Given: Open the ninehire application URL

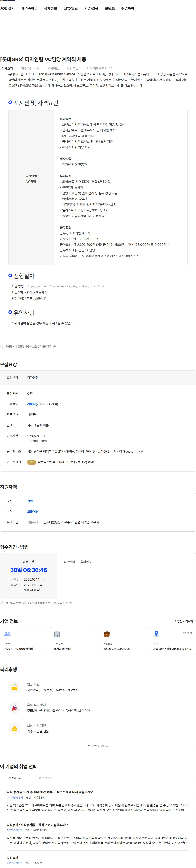Looking at the screenshot, I should (x=65, y=286).
